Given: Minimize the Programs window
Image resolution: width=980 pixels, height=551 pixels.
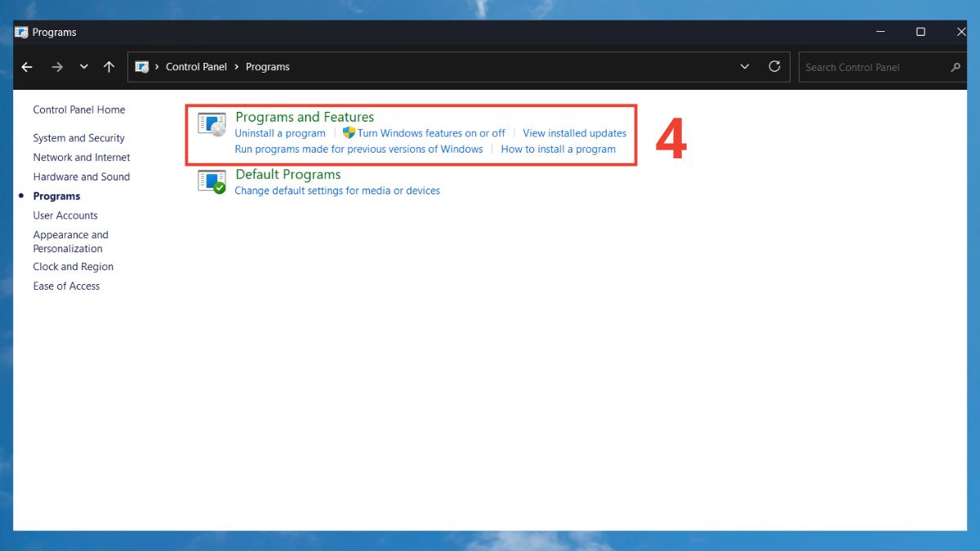Looking at the screenshot, I should pos(881,32).
